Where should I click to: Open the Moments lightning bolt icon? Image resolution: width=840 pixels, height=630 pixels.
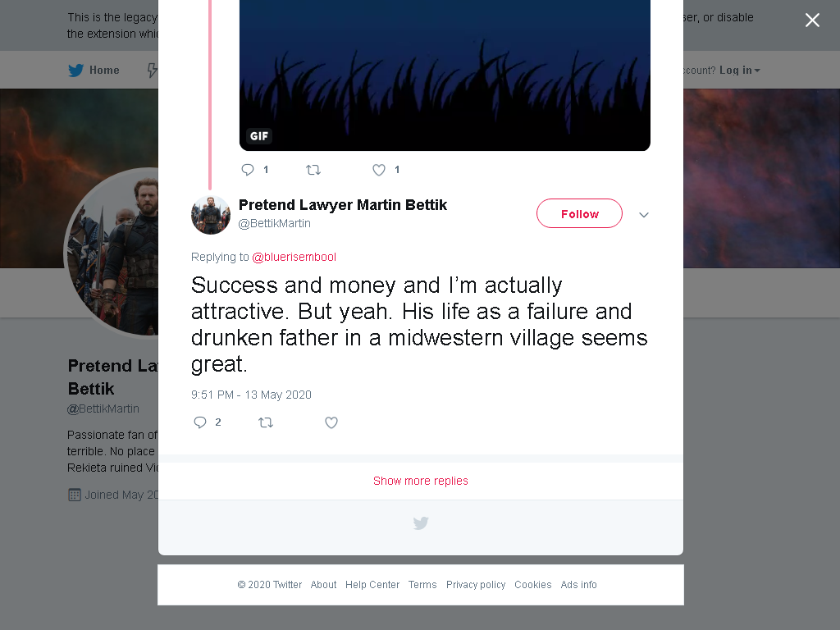(x=152, y=71)
